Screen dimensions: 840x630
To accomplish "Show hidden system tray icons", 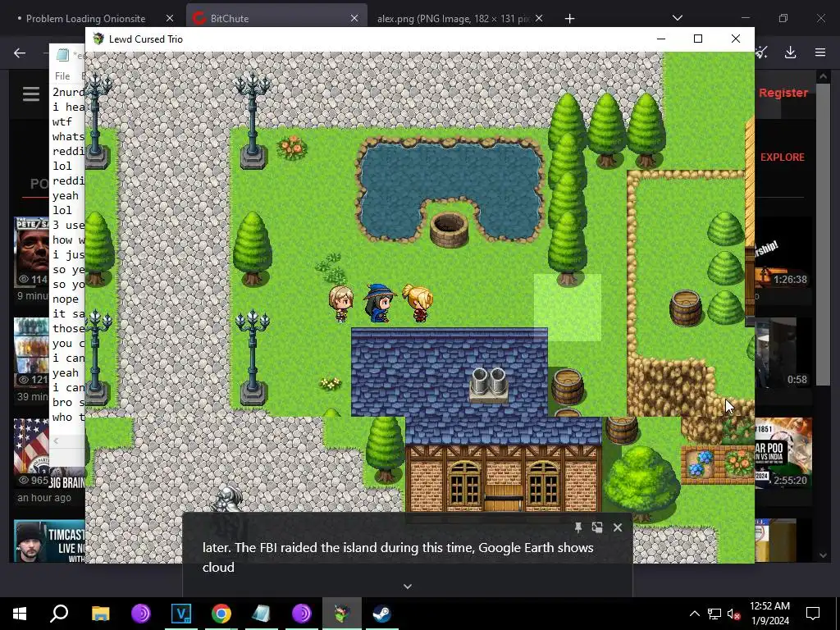I will point(694,614).
